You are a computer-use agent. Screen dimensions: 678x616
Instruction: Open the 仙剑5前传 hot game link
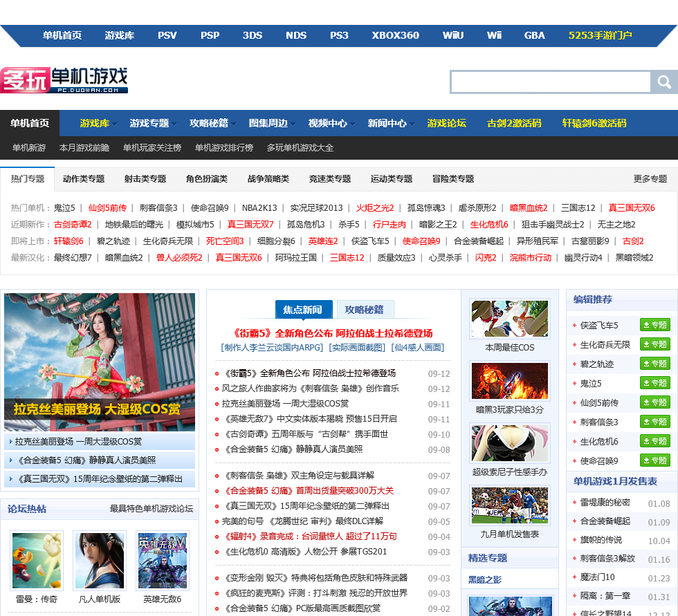pyautogui.click(x=107, y=208)
